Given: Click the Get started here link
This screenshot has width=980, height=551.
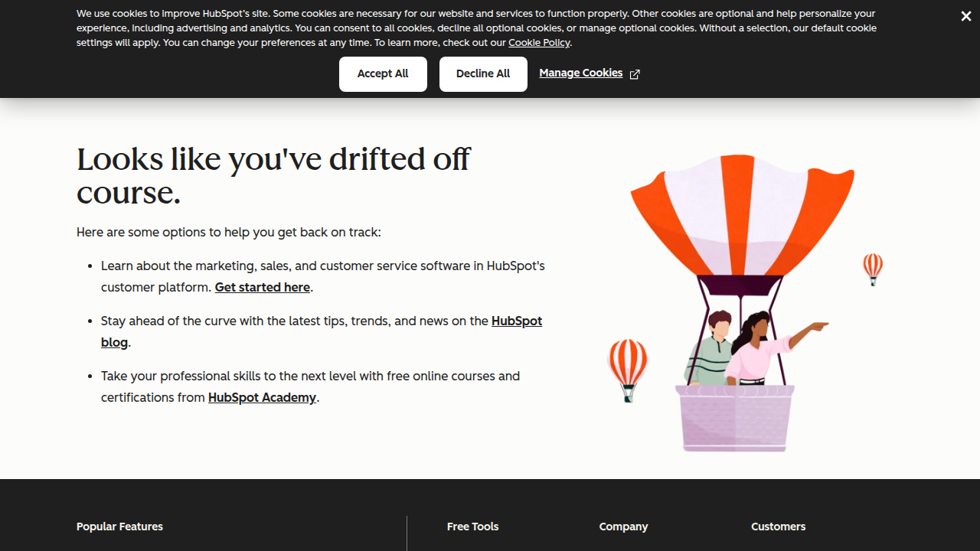Looking at the screenshot, I should (x=262, y=287).
